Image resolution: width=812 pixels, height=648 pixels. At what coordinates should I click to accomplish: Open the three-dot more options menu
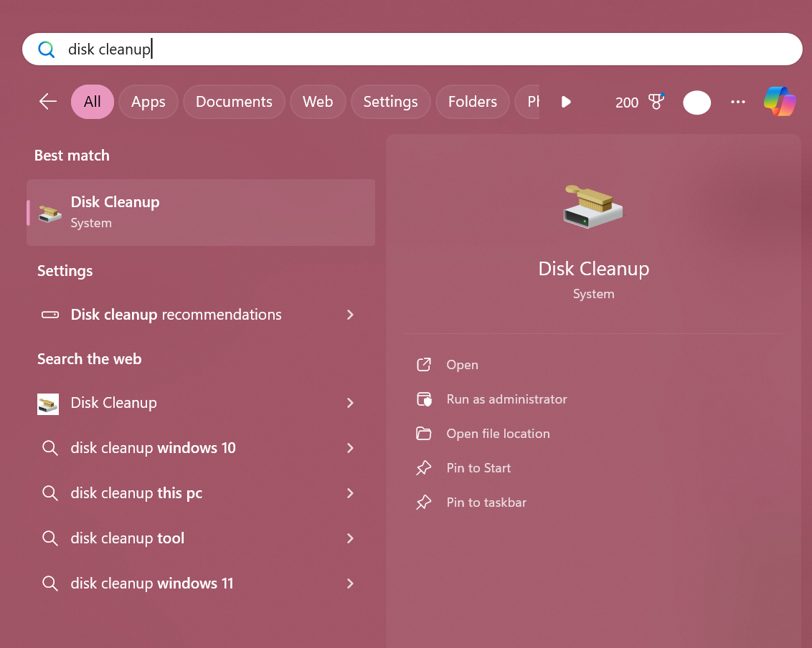pyautogui.click(x=737, y=102)
